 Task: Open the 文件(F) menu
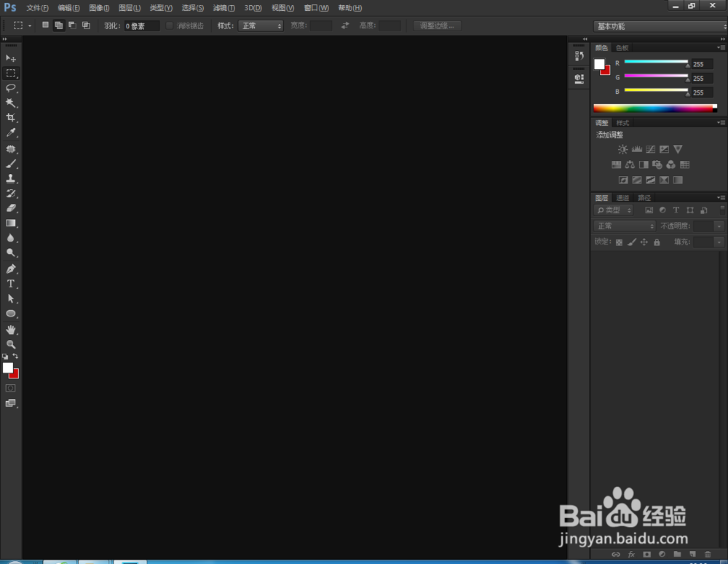pos(37,8)
